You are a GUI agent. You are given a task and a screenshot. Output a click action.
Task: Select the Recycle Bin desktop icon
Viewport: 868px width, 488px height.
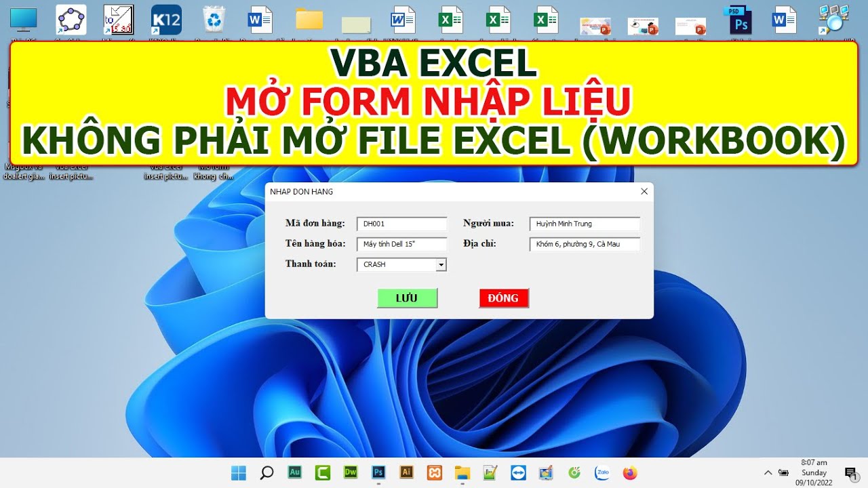click(x=214, y=20)
